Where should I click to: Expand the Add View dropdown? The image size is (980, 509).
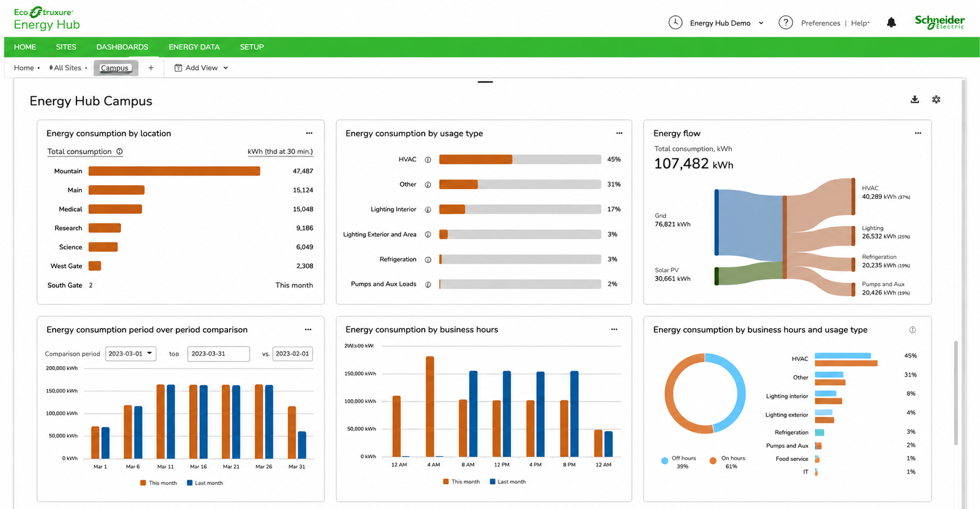click(226, 68)
